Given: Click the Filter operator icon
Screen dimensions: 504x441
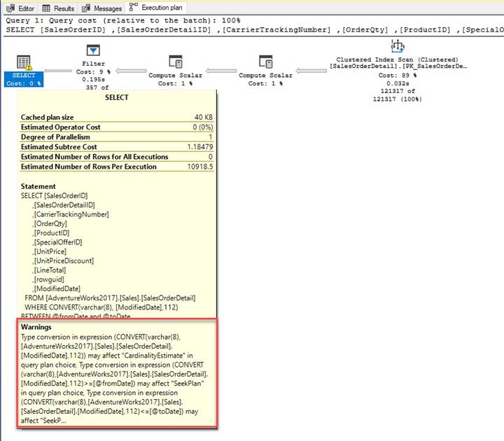Looking at the screenshot, I should (x=93, y=50).
